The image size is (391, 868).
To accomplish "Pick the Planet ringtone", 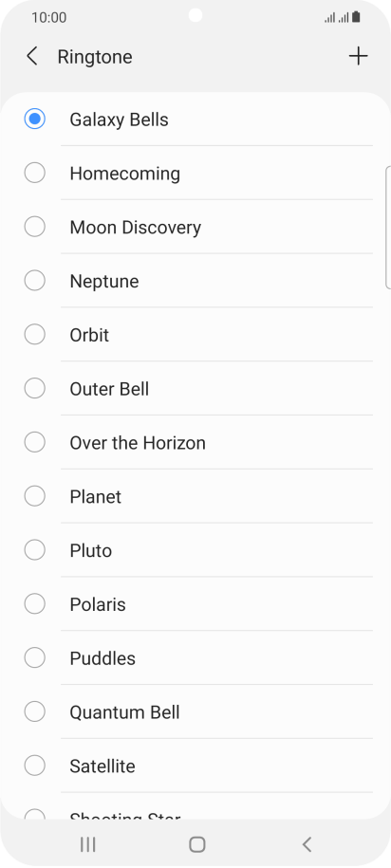I will pos(197,496).
